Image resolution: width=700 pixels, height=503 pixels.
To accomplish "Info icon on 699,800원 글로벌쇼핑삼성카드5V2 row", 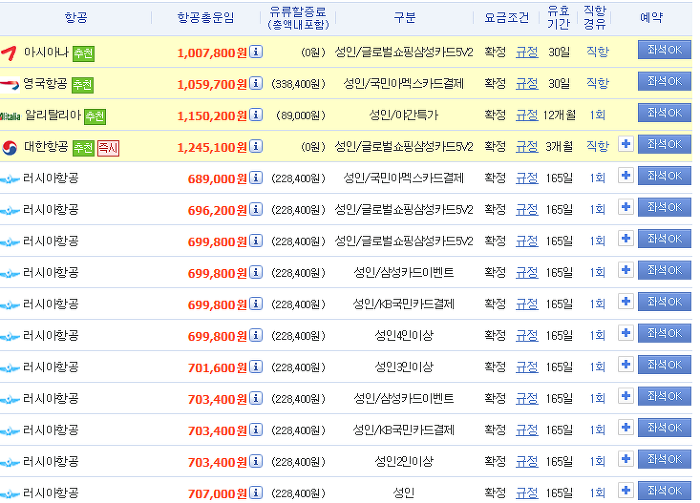I will 256,241.
